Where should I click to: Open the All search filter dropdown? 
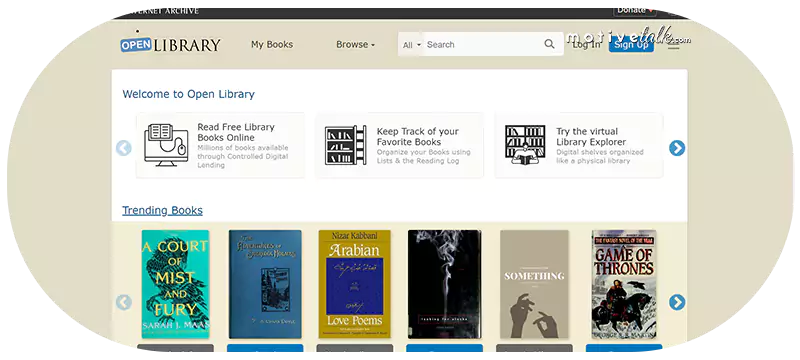tap(412, 45)
